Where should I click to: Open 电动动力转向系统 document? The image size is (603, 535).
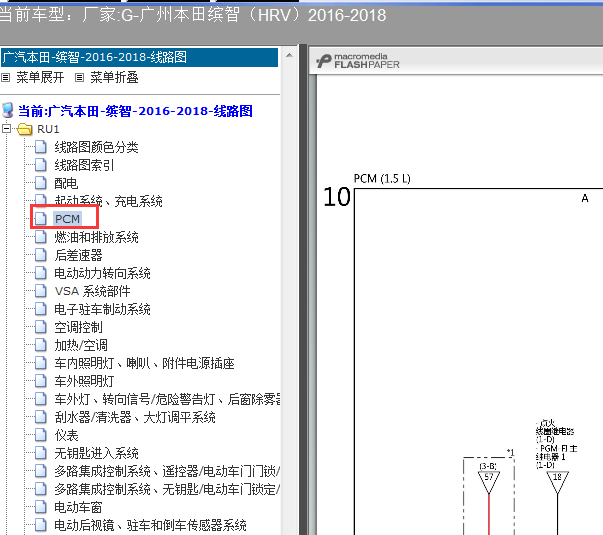(102, 273)
